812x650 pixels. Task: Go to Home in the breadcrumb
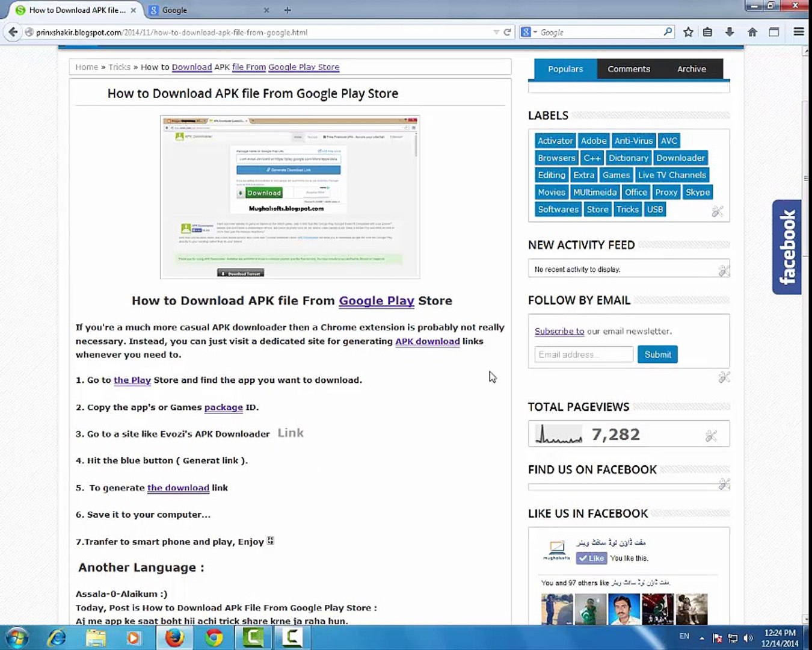(x=87, y=67)
